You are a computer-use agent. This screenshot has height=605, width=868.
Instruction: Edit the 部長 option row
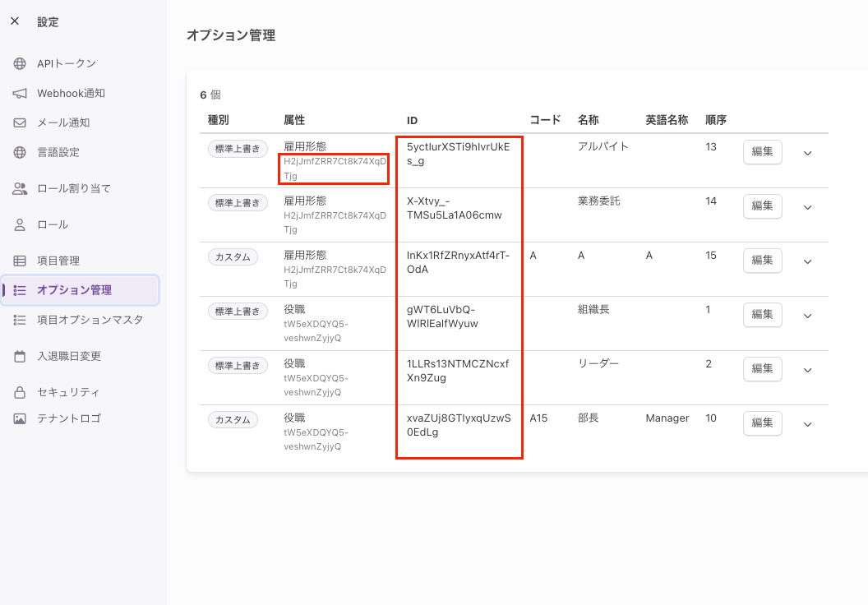tap(762, 423)
